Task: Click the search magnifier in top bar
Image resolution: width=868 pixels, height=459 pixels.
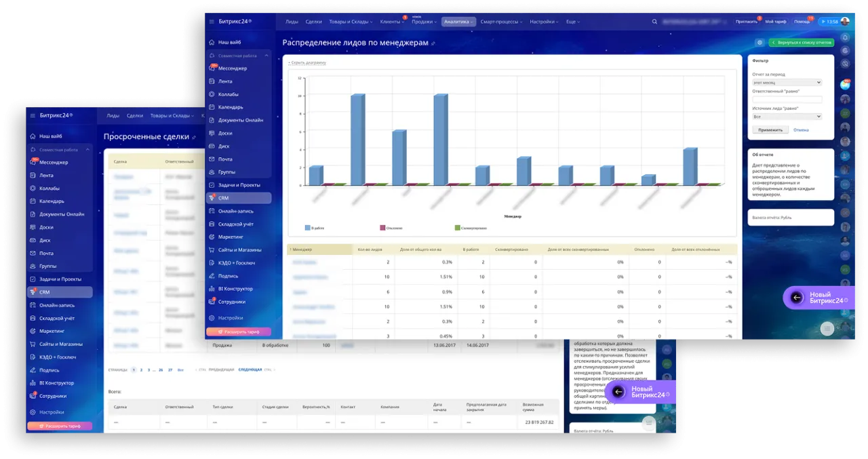Action: point(654,22)
